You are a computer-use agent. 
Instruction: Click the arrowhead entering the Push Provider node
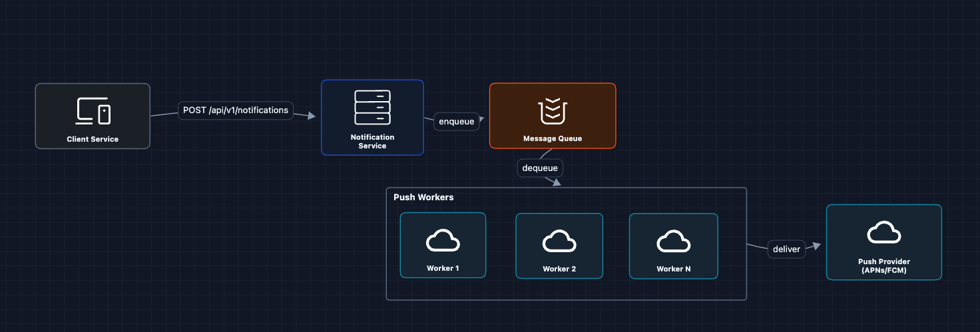click(816, 246)
